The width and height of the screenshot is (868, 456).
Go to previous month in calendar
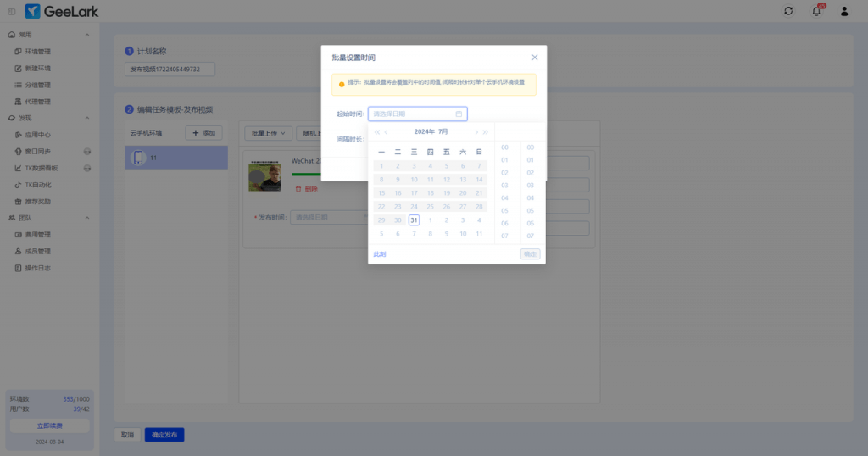click(x=387, y=132)
